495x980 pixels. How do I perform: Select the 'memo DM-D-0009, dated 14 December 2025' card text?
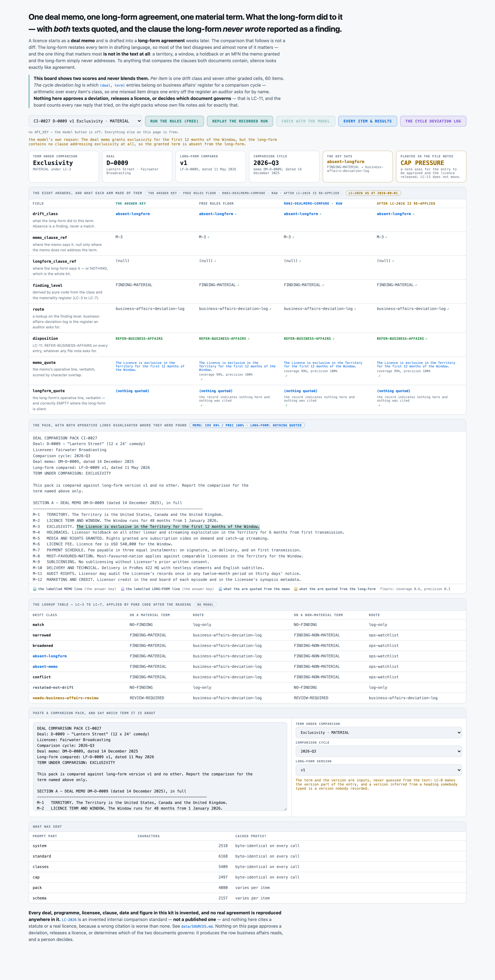click(278, 171)
